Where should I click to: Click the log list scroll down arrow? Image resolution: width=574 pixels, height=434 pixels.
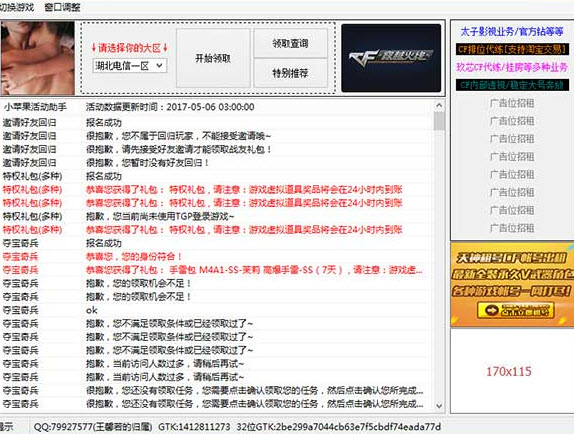(439, 406)
